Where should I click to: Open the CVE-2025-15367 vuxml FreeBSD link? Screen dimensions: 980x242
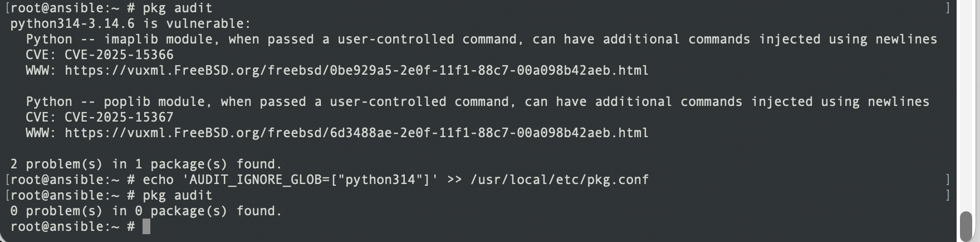[356, 133]
